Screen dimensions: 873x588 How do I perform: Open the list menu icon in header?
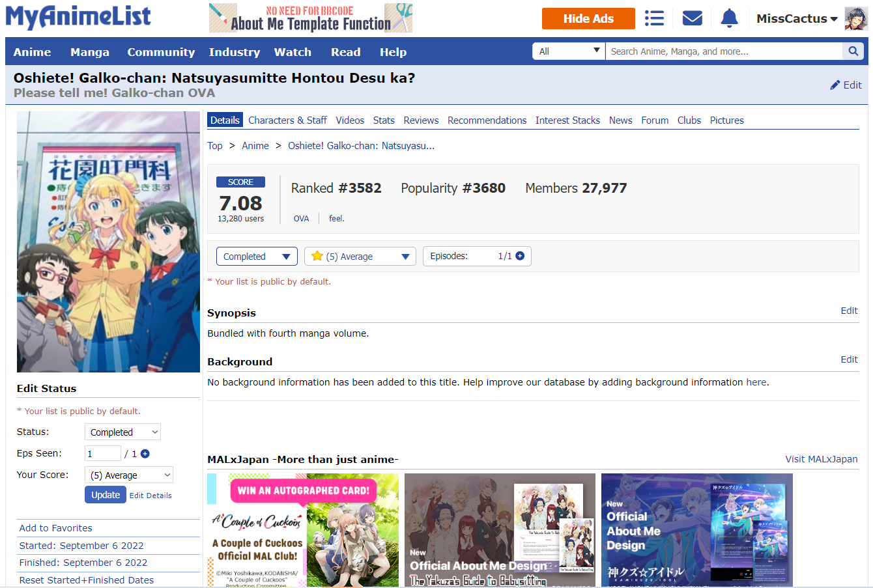[654, 18]
